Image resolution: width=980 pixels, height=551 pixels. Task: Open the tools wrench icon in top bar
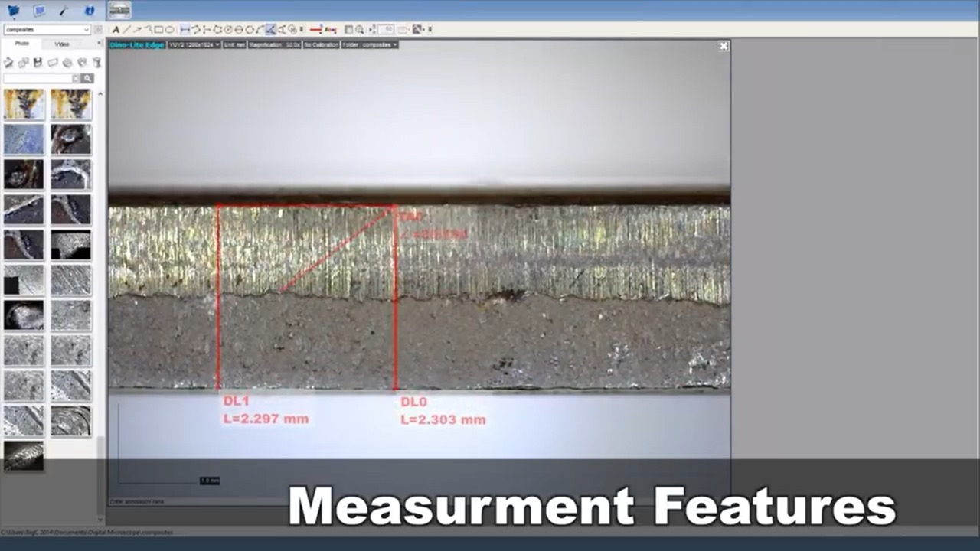pos(64,11)
